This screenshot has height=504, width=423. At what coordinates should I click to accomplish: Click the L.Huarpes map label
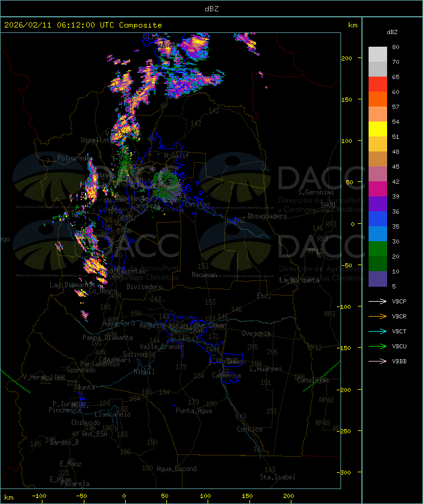click(266, 369)
